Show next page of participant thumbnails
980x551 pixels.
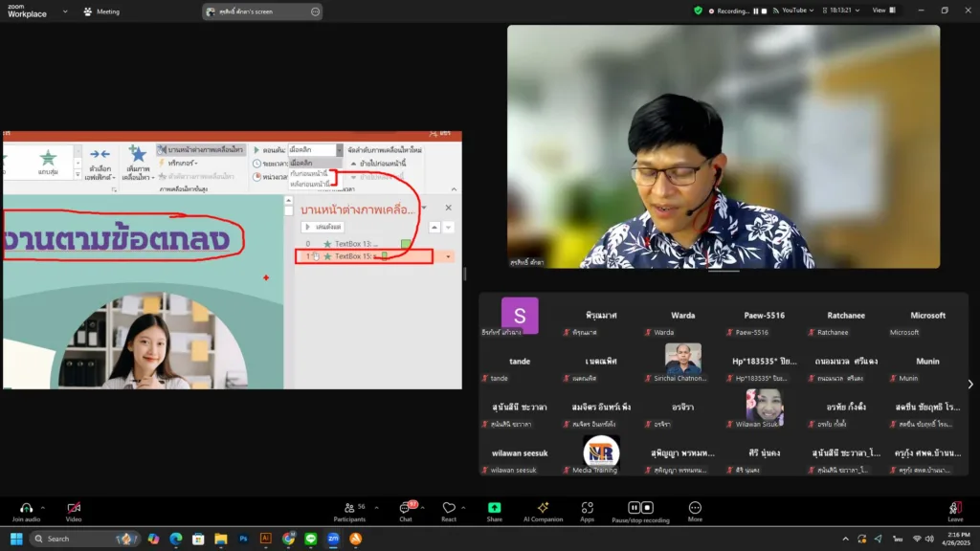click(969, 385)
